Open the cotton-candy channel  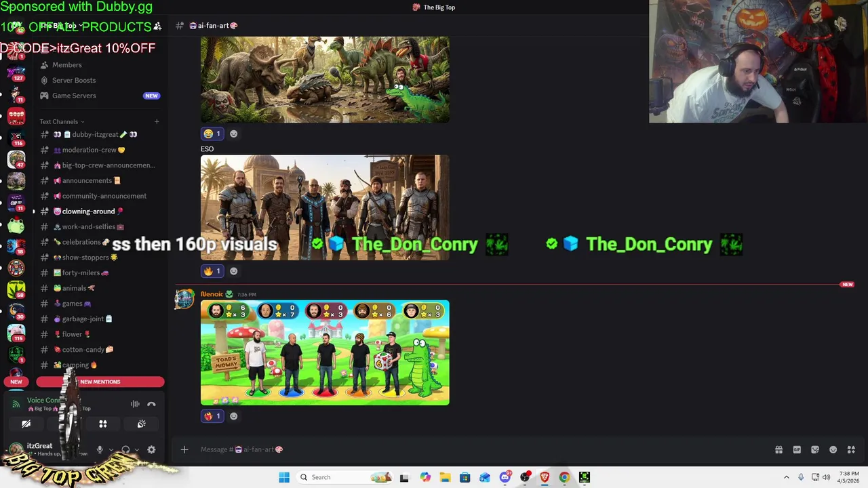pos(100,350)
